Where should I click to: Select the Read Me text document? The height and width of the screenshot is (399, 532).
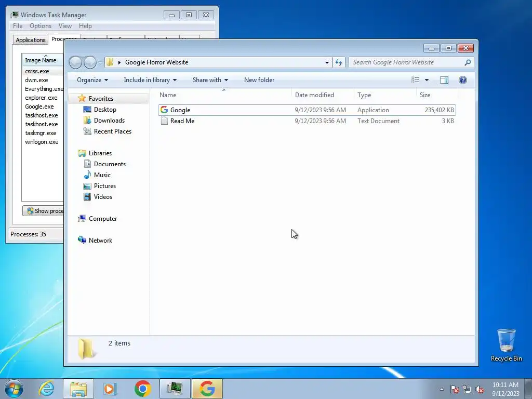point(307,121)
